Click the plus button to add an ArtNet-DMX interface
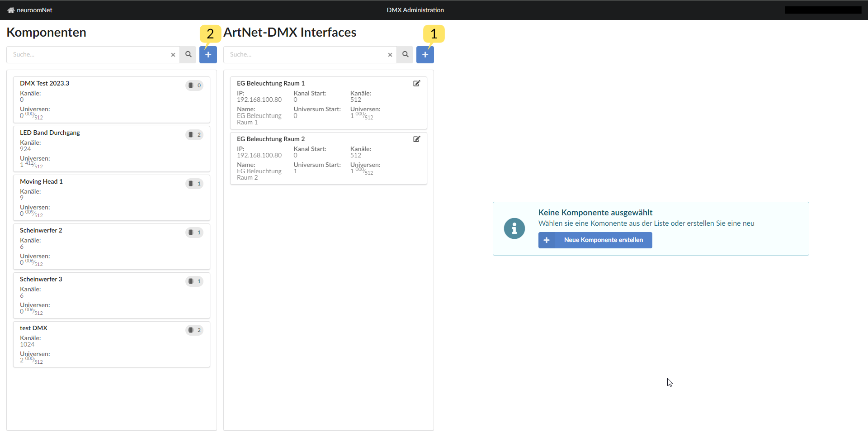 coord(425,54)
